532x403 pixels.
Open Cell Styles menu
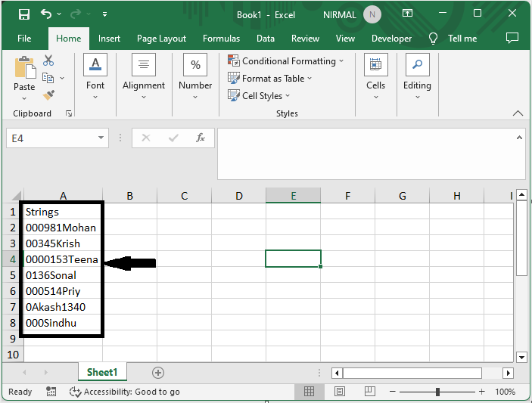(x=259, y=95)
